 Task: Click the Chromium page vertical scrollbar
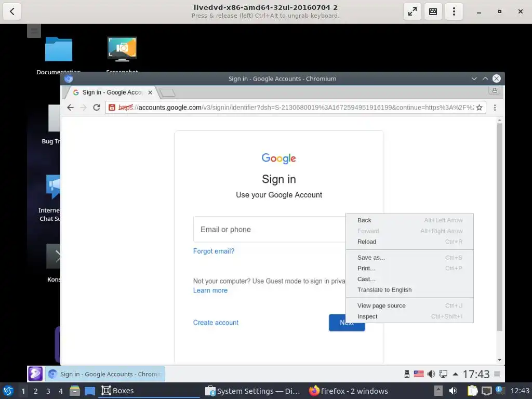499,228
